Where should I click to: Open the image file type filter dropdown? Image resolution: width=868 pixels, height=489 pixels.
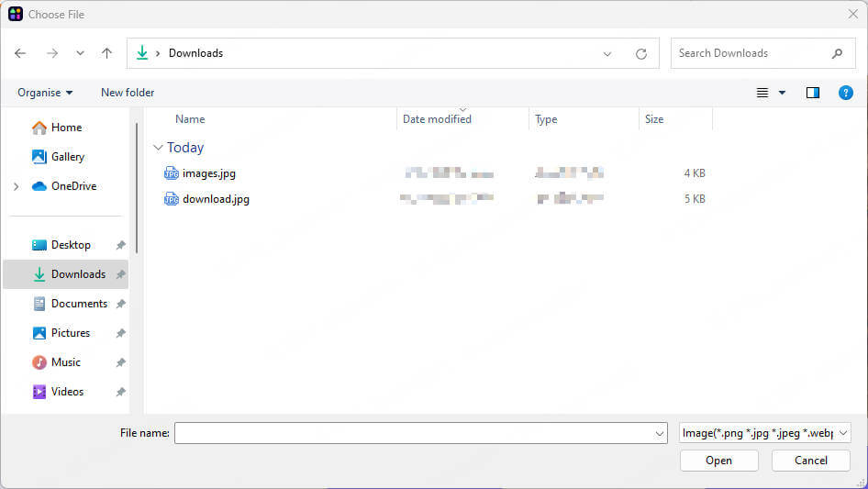(764, 433)
